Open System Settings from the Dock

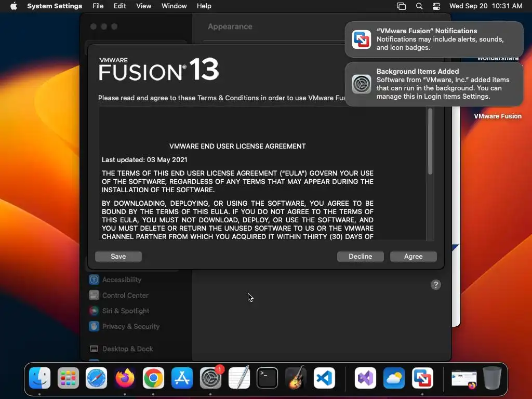tap(210, 378)
